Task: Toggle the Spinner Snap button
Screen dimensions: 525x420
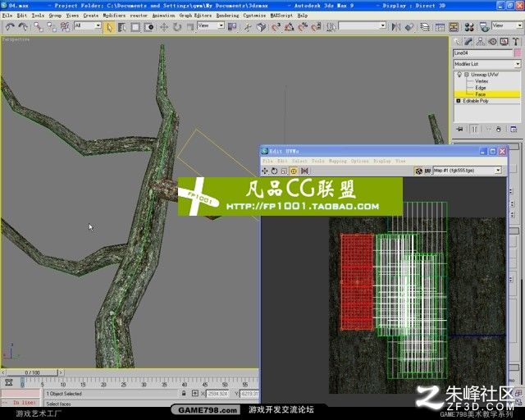Action: click(x=316, y=27)
